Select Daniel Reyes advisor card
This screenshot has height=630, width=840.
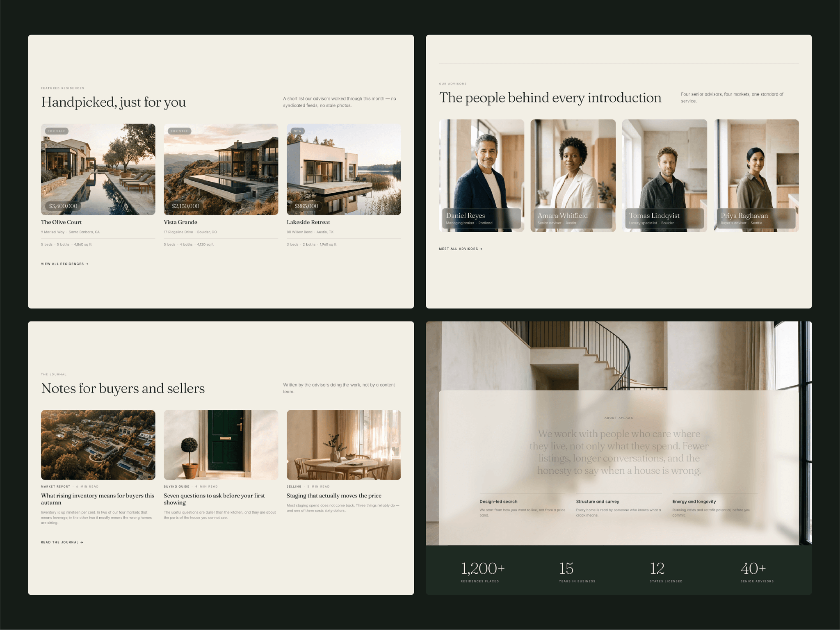(x=482, y=176)
